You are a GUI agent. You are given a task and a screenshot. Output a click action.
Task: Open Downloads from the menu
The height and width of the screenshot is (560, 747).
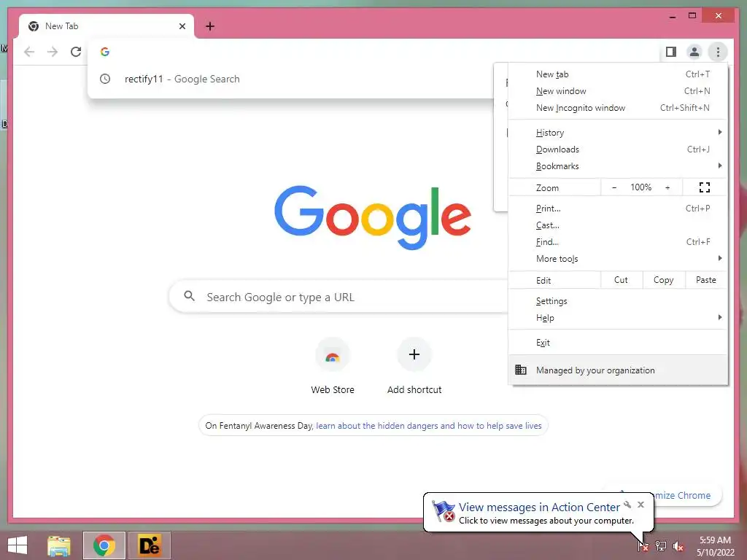click(x=618, y=149)
